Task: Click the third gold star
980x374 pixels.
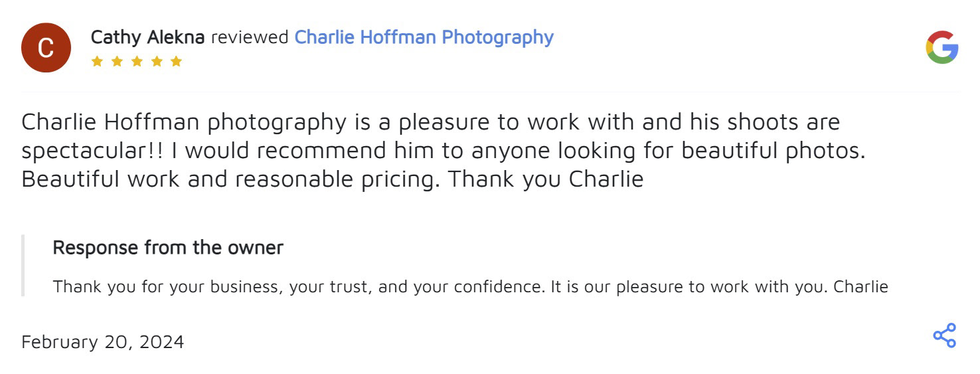Action: click(137, 62)
